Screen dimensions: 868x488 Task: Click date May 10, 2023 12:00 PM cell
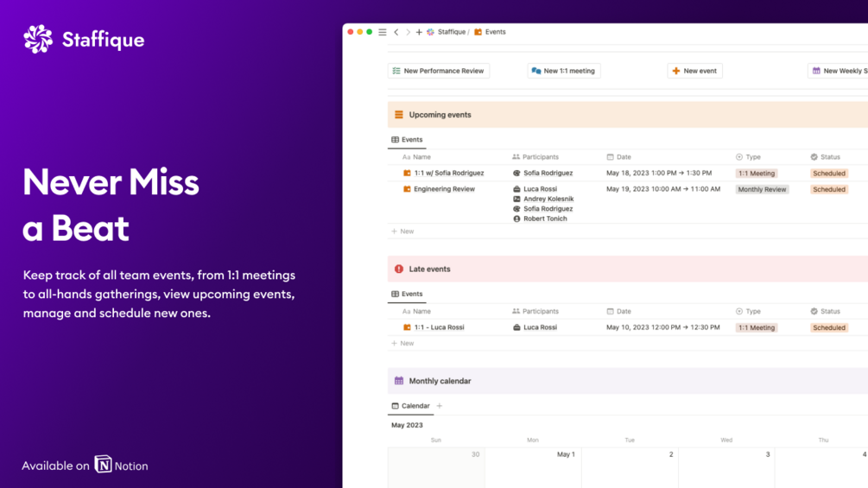click(662, 327)
